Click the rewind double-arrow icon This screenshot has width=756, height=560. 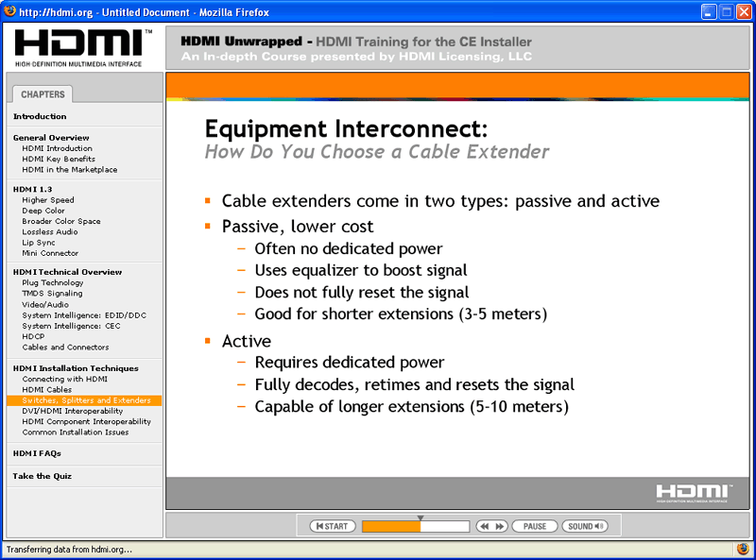point(484,526)
